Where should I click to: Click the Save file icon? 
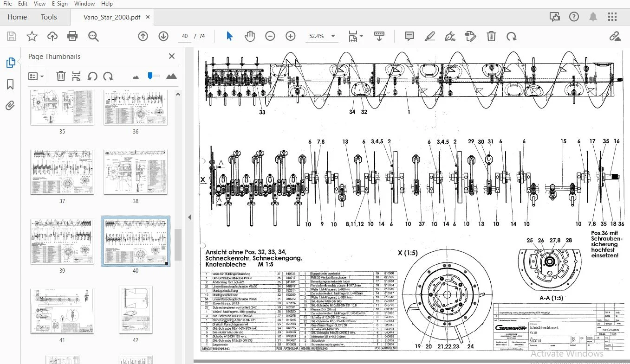click(x=12, y=36)
